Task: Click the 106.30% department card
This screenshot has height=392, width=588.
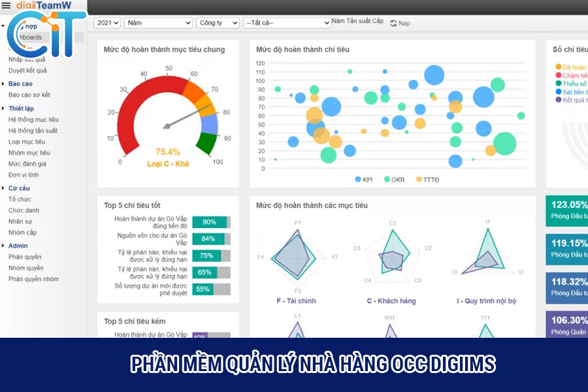Action: click(x=566, y=325)
